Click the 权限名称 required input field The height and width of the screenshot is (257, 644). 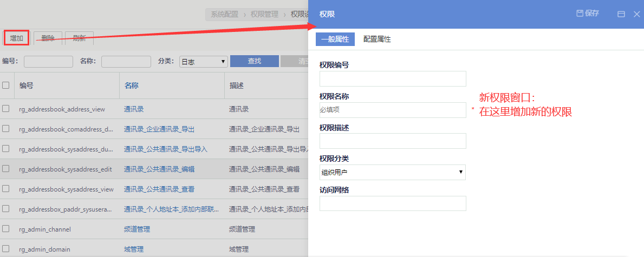coord(393,110)
